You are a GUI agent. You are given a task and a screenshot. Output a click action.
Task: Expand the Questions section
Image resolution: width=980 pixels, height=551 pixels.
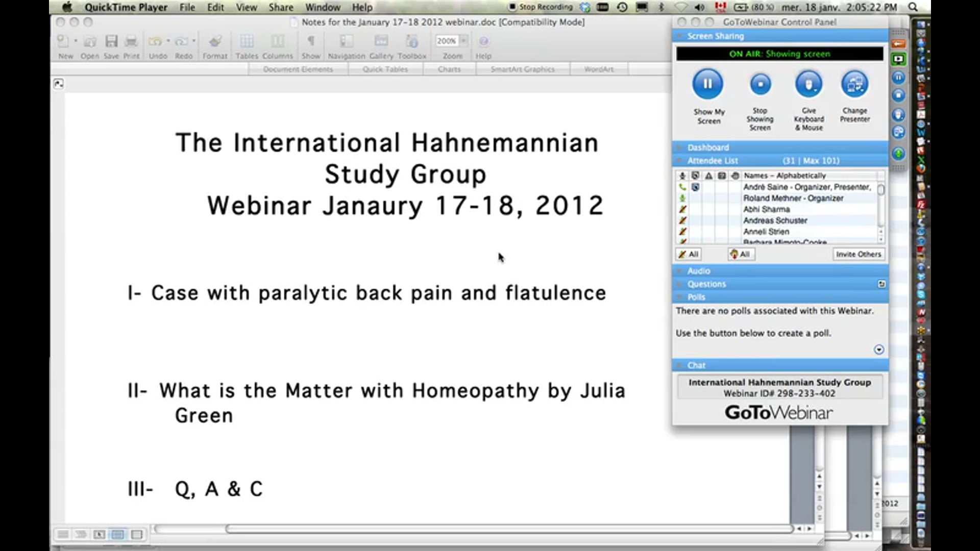tap(706, 284)
